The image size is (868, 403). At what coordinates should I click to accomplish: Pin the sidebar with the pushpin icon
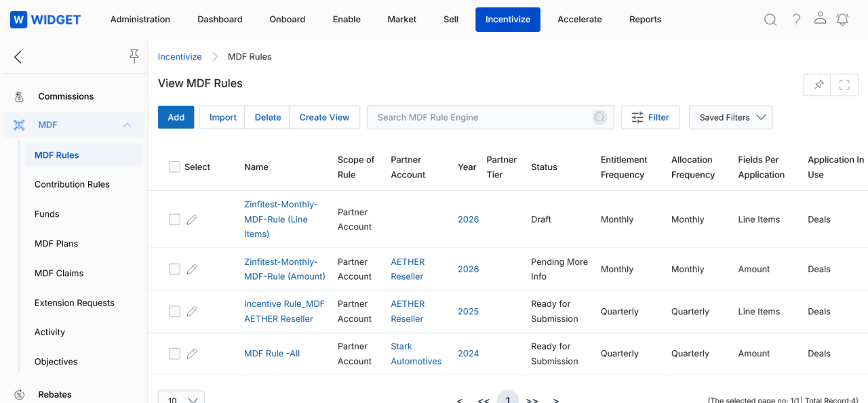click(134, 56)
